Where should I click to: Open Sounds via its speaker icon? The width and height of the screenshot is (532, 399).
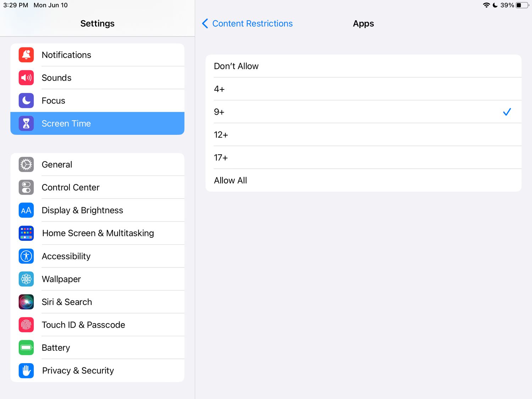coord(26,78)
